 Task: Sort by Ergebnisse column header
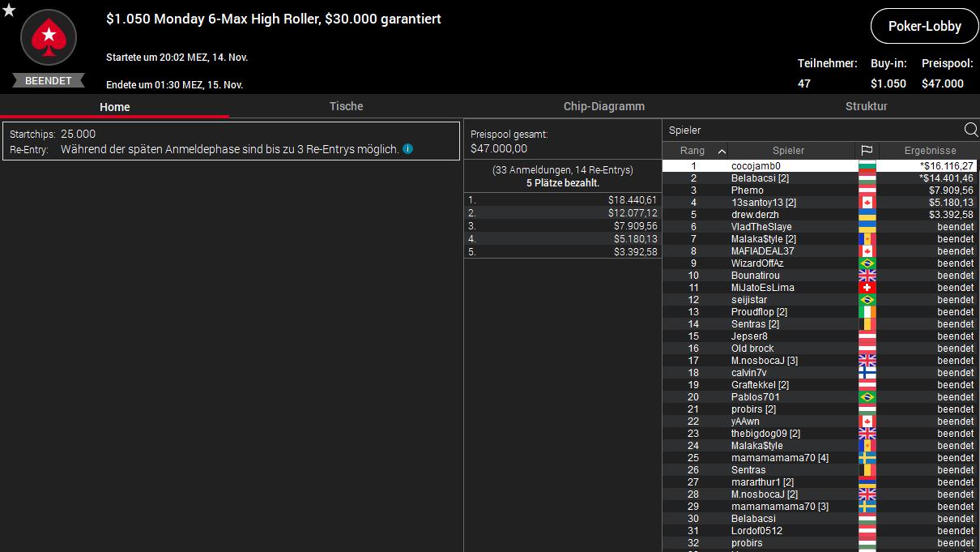[x=929, y=151]
